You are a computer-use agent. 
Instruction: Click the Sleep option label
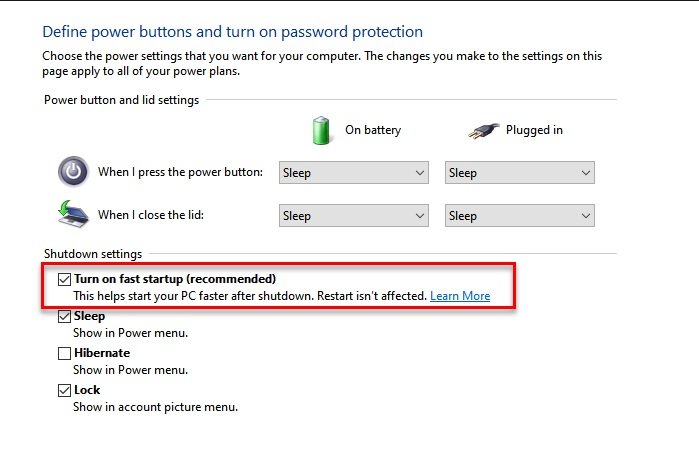tap(90, 317)
